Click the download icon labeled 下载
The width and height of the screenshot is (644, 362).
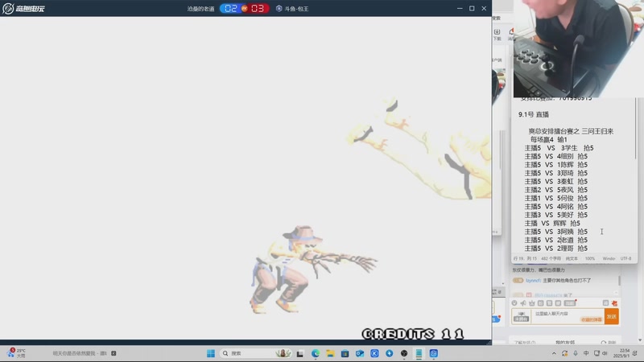pos(497,35)
